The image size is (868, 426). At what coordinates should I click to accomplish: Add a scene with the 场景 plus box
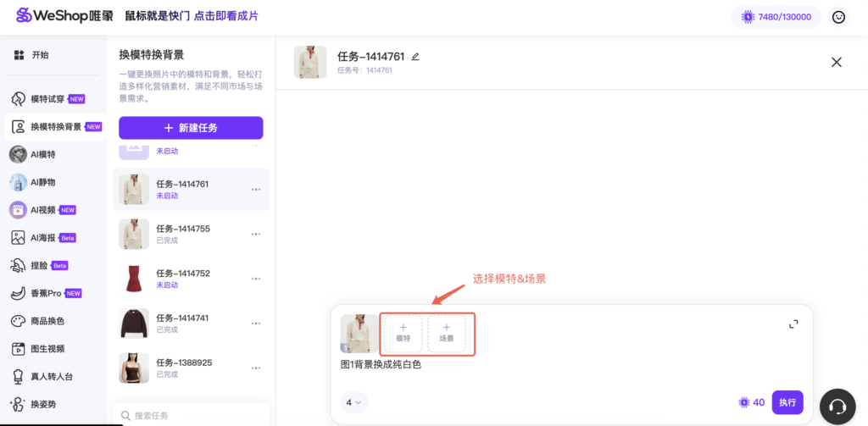447,333
